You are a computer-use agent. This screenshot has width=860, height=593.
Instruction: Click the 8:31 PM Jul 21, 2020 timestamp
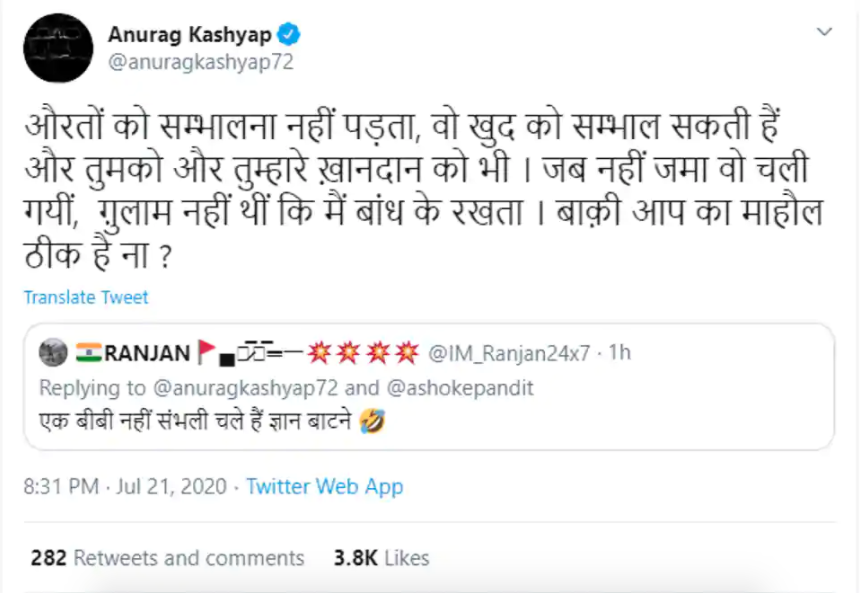coord(126,487)
